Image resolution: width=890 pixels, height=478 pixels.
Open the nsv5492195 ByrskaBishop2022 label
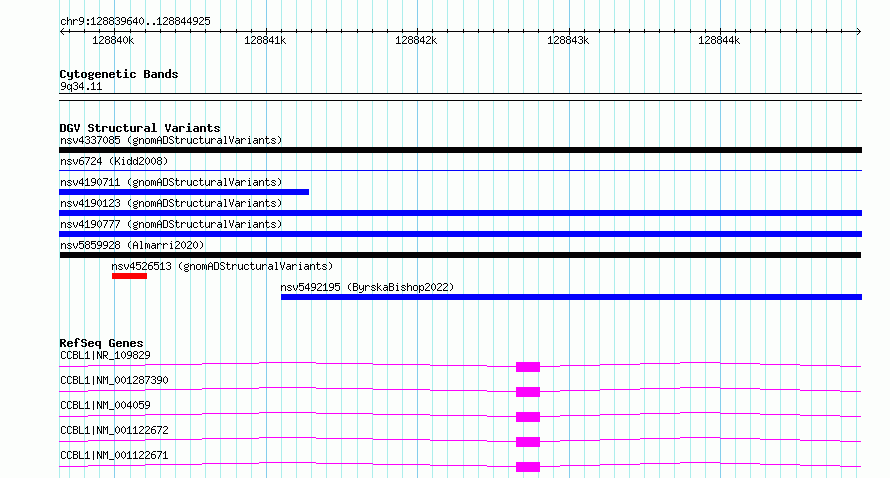367,287
